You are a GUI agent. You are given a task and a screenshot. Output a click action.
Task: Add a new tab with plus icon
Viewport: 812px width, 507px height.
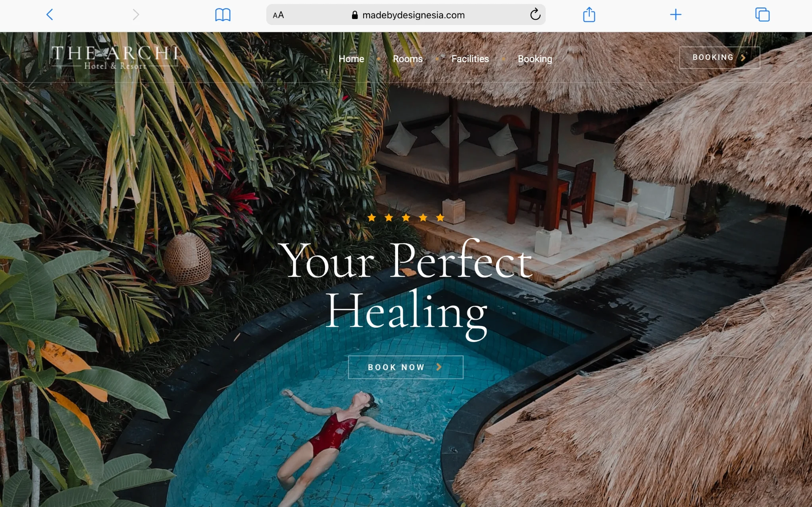(x=675, y=15)
